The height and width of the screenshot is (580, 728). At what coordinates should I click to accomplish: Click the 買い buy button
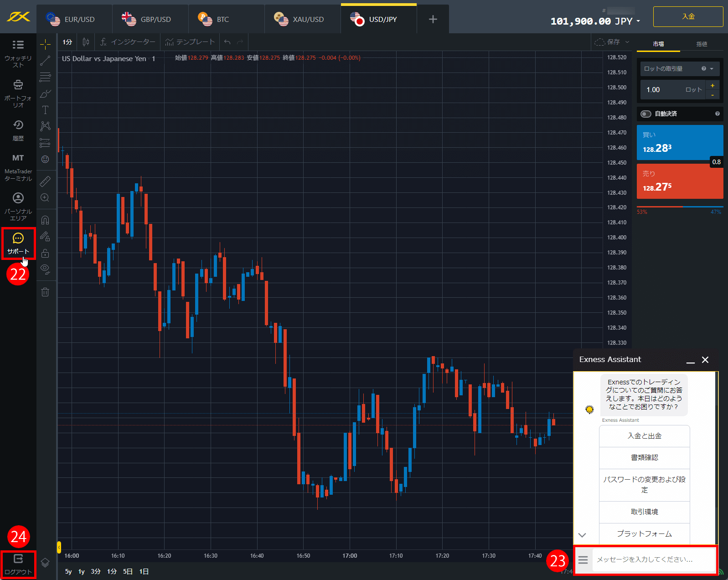click(680, 142)
